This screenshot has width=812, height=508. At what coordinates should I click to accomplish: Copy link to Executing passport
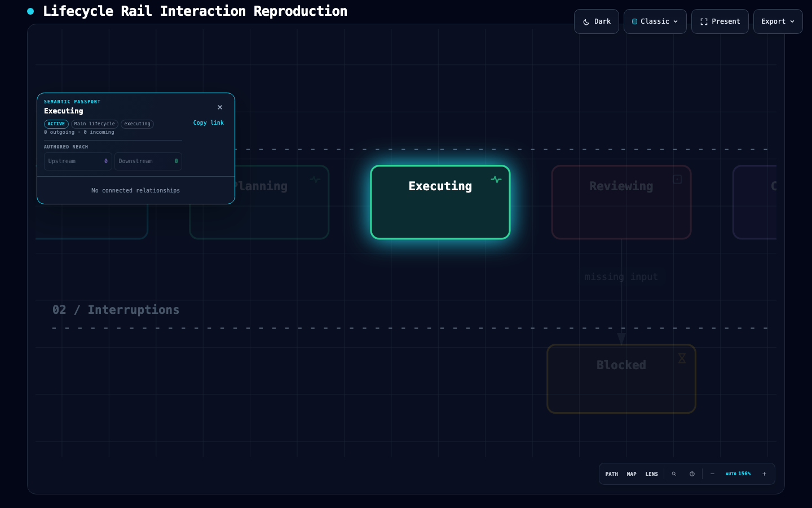(209, 122)
